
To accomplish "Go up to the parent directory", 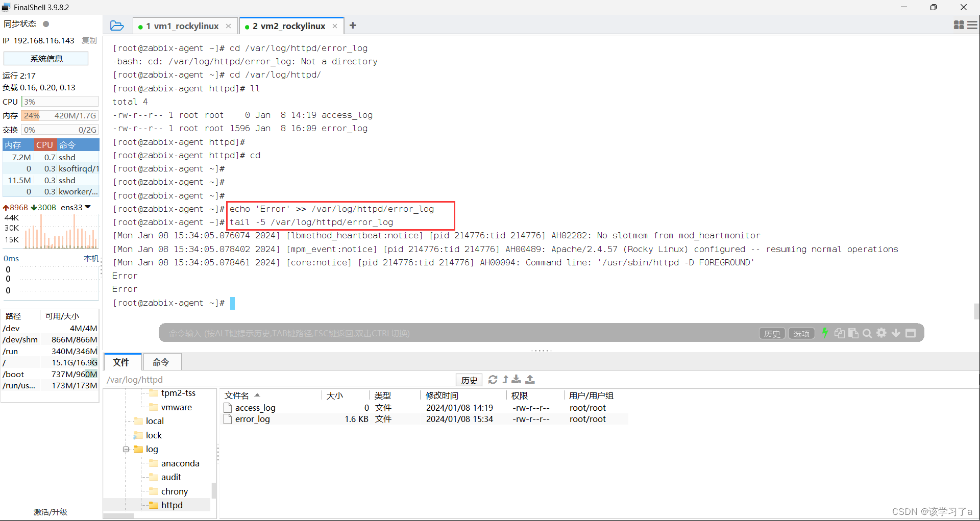I will click(x=505, y=379).
